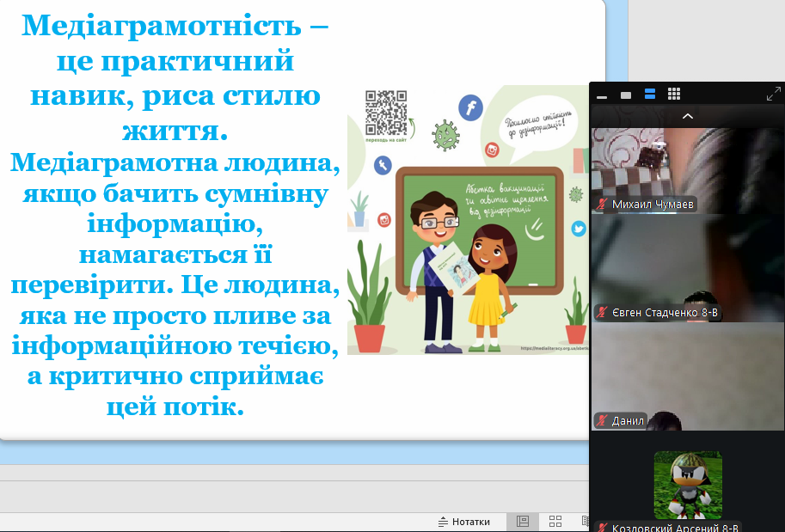The height and width of the screenshot is (532, 785).
Task: Click Козловский Арсений avatar picture
Action: (687, 485)
